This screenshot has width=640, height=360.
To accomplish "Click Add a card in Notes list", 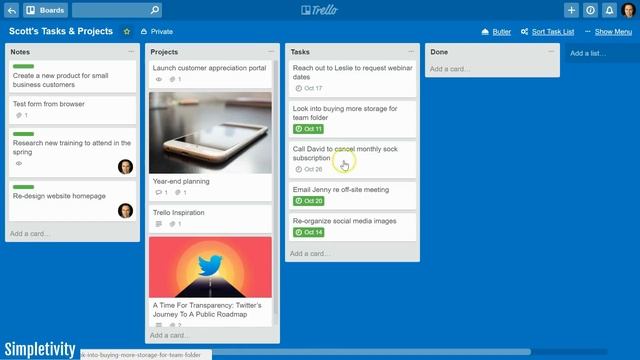I will [x=29, y=233].
